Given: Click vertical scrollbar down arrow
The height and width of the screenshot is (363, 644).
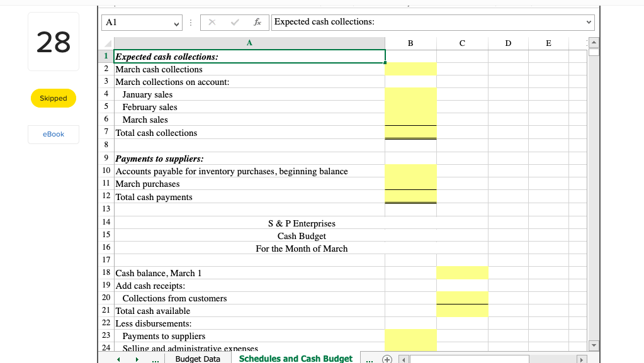Looking at the screenshot, I should click(x=593, y=345).
